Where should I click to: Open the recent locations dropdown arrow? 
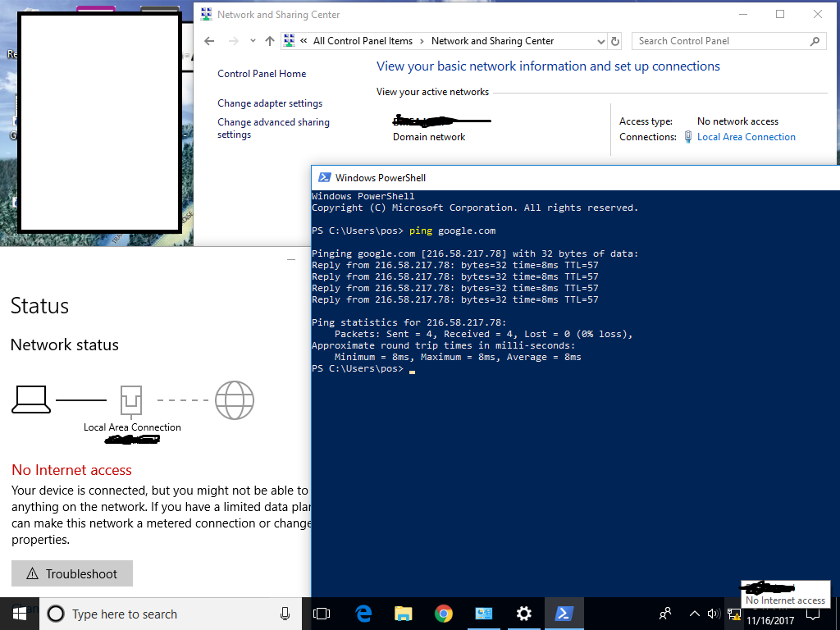[x=252, y=41]
